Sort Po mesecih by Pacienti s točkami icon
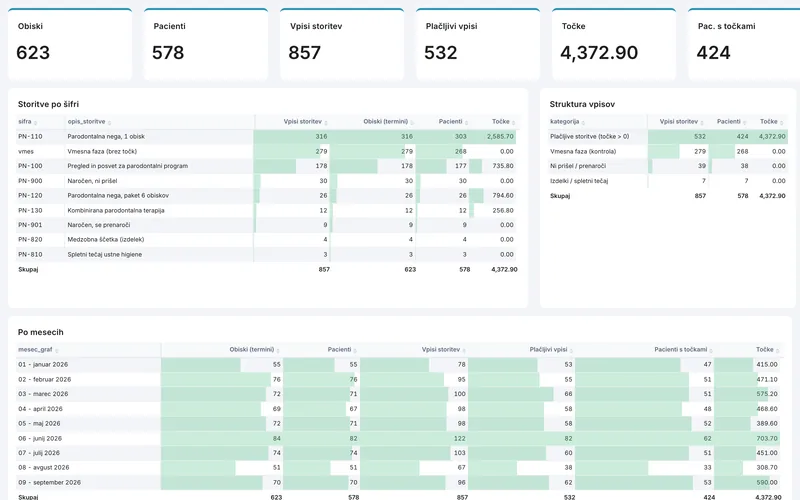This screenshot has width=800, height=500. 711,351
